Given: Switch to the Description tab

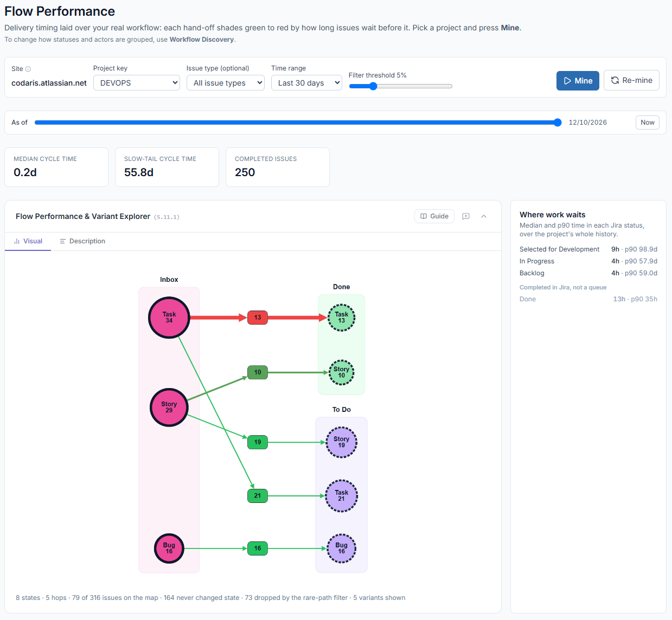Looking at the screenshot, I should (82, 241).
